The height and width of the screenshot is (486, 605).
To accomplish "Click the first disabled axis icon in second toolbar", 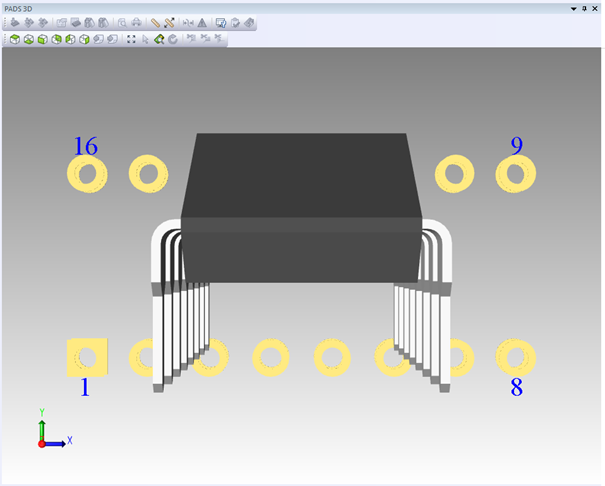I will pos(191,38).
